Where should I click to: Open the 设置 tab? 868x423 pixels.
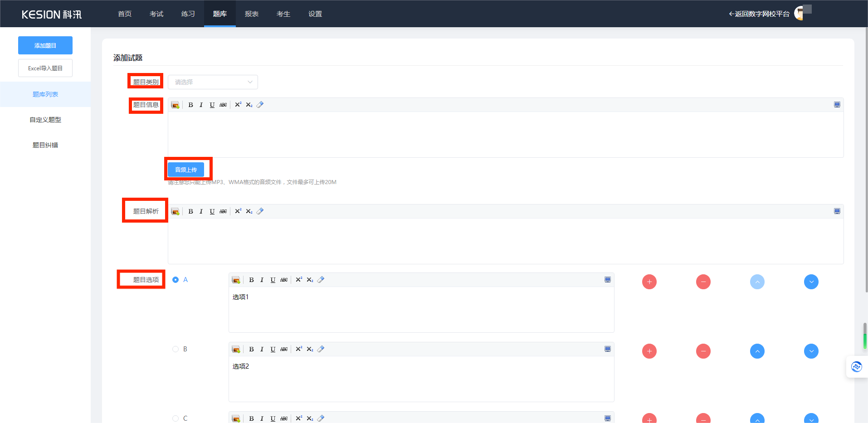pos(315,14)
